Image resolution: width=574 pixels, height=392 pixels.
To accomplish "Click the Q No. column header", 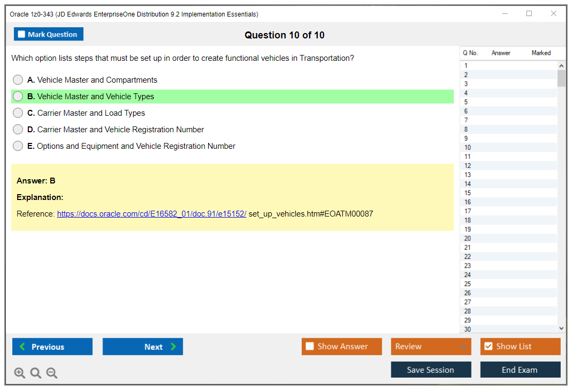I will point(470,53).
